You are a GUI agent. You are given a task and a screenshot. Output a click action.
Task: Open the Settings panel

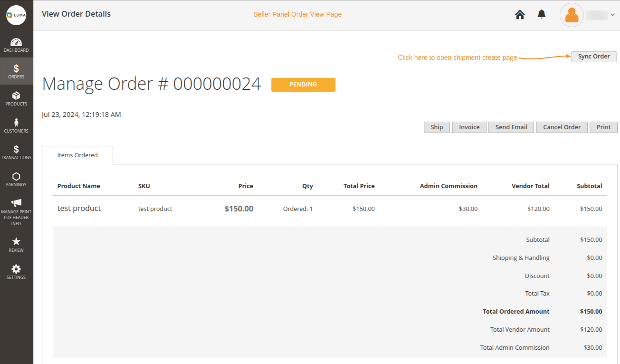pyautogui.click(x=16, y=271)
